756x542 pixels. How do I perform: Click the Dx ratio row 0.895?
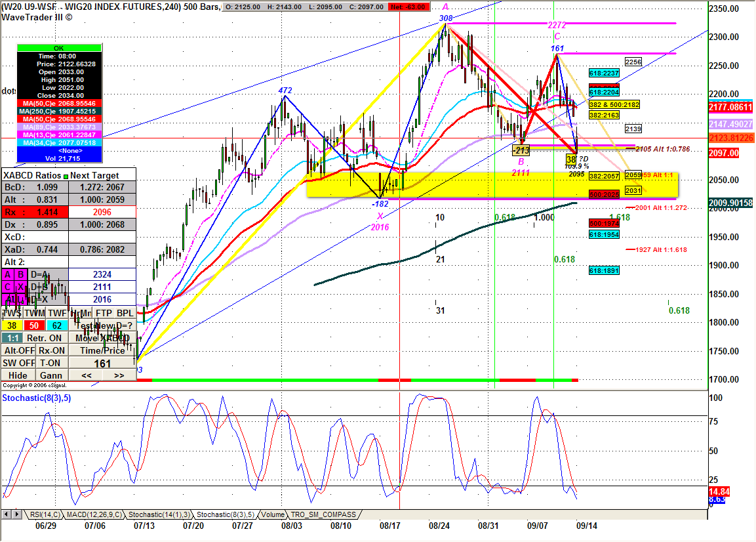(x=35, y=224)
